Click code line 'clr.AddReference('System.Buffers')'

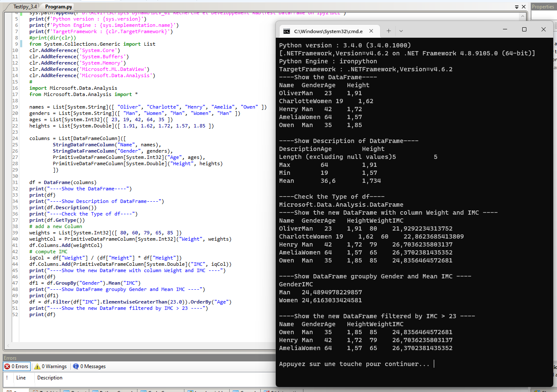pos(79,57)
